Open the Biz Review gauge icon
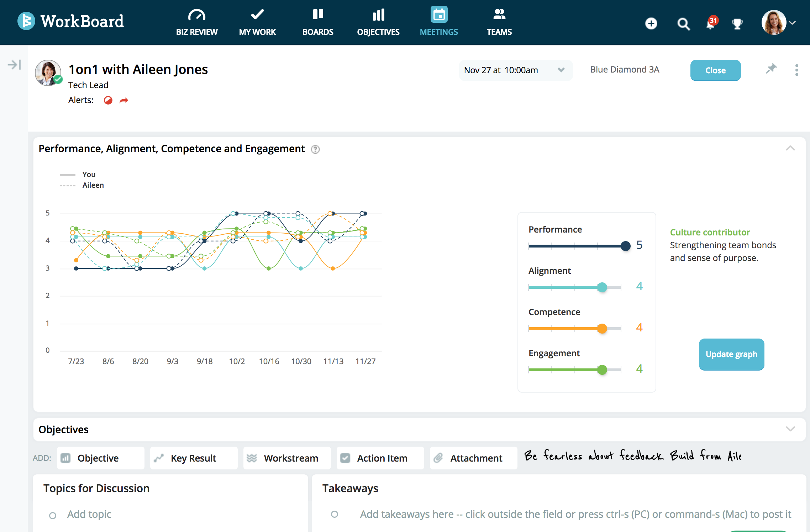810x532 pixels. (197, 15)
